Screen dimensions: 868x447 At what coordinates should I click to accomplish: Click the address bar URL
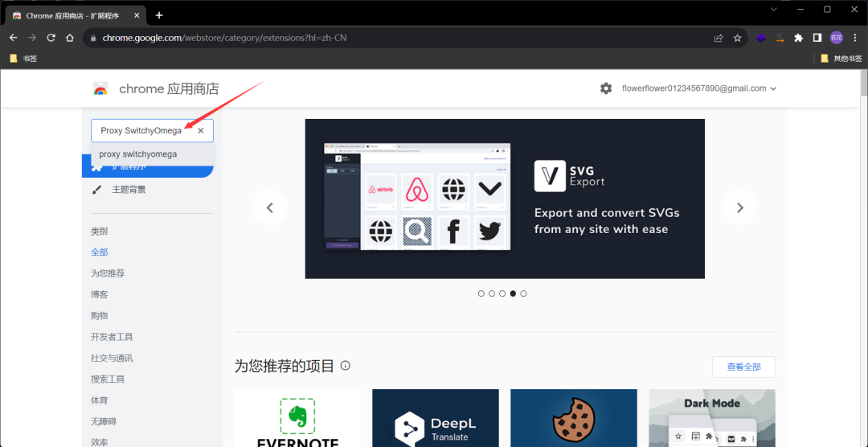225,39
